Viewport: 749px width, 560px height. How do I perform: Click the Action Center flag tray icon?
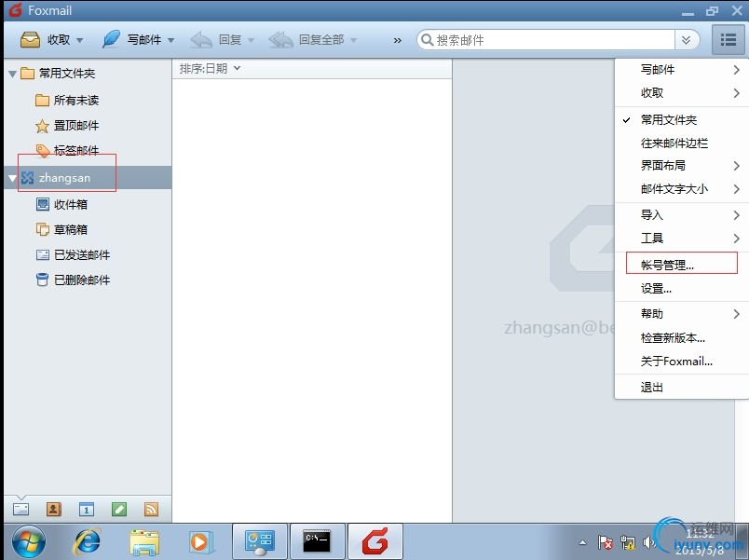point(606,542)
